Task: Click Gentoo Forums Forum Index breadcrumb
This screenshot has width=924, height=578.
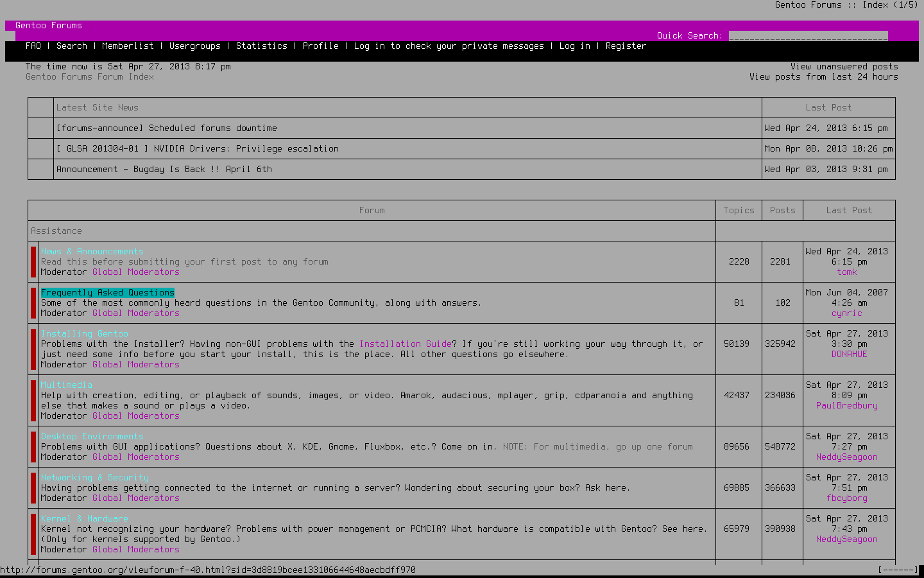Action: [90, 76]
